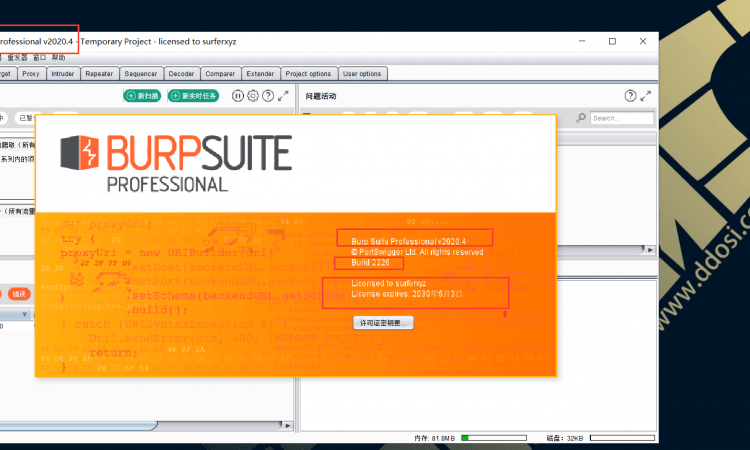Minimize the Burp Suite window

pos(582,42)
